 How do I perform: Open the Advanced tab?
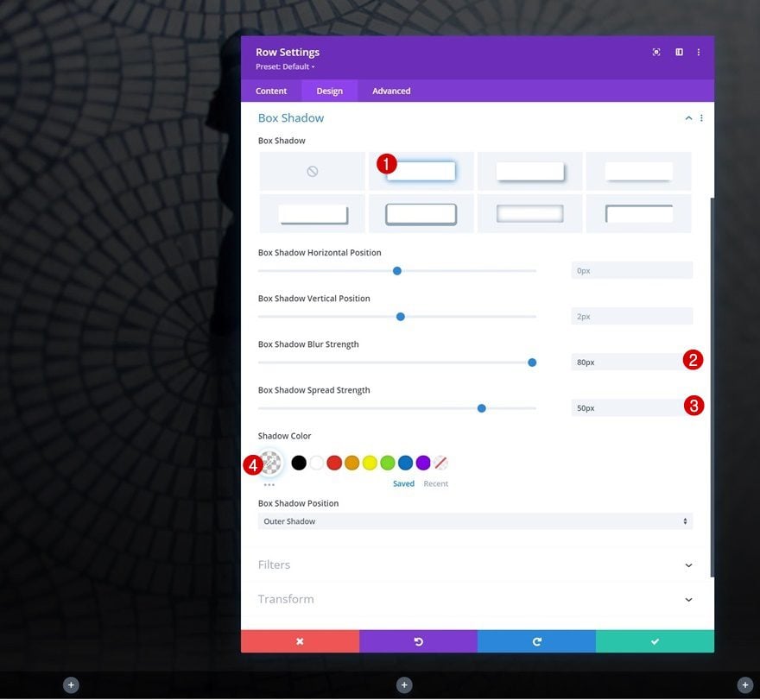(391, 91)
